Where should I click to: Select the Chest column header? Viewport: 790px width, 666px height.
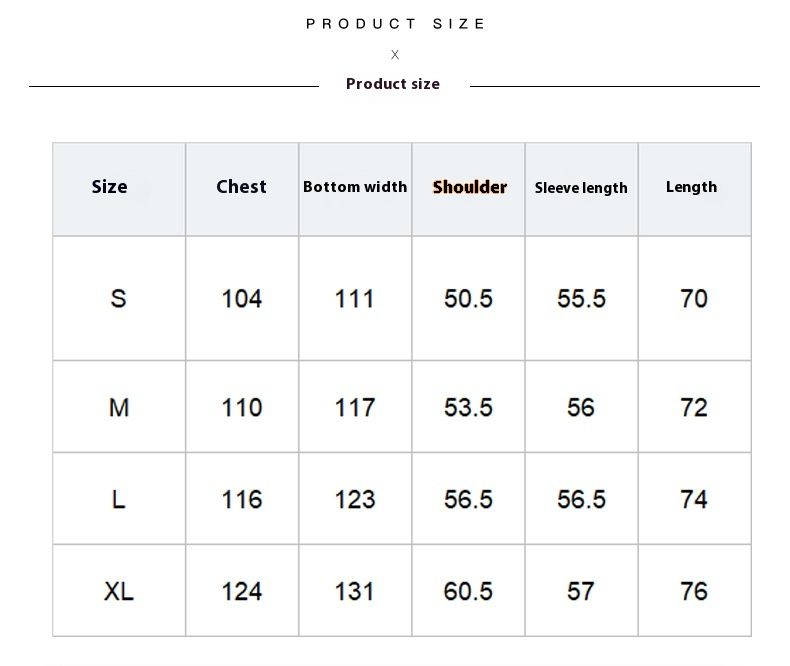click(241, 187)
